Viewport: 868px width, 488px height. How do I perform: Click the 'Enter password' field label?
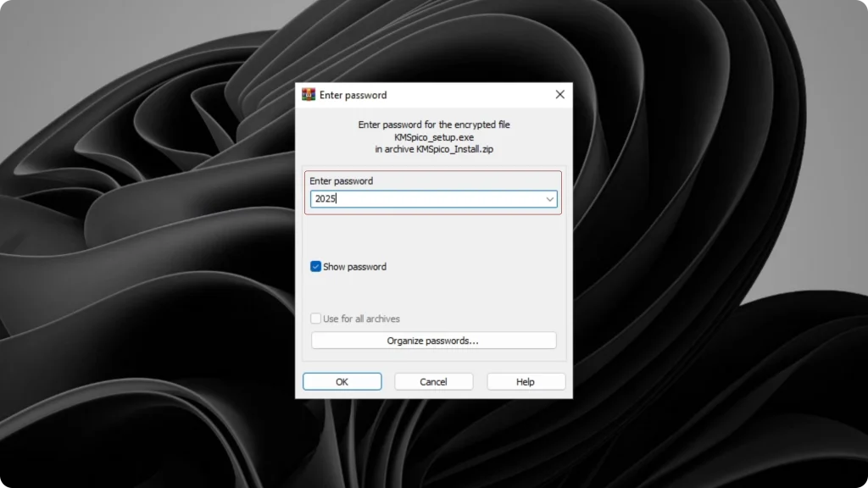341,181
